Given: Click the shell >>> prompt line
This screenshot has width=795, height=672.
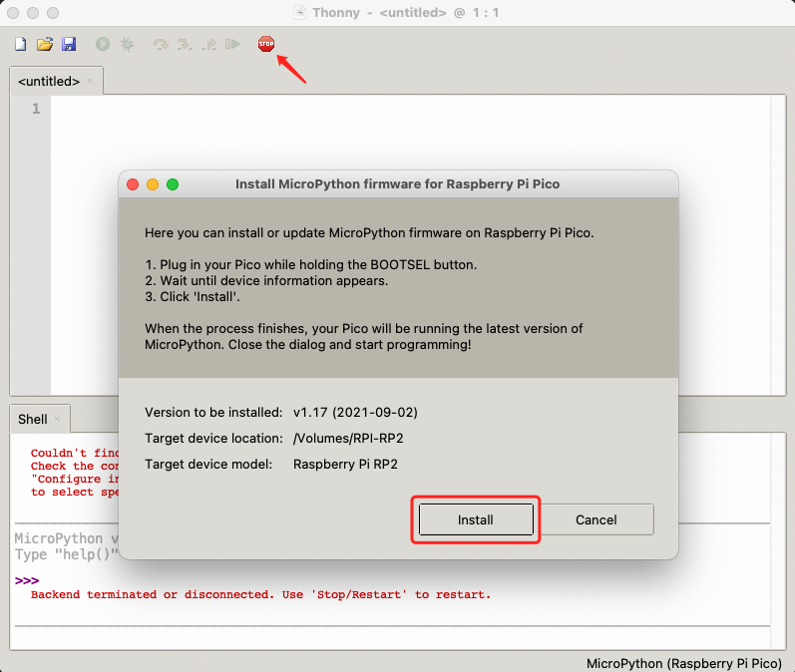Looking at the screenshot, I should click(x=27, y=581).
